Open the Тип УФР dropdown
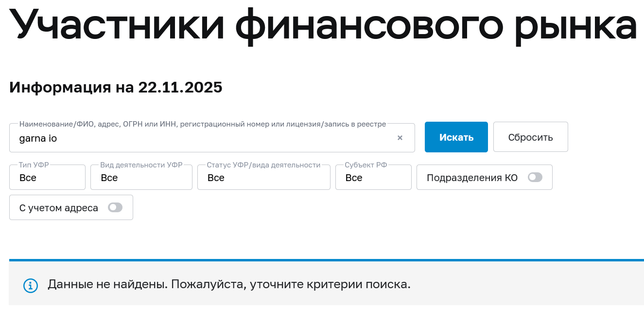The image size is (644, 313). [x=47, y=178]
